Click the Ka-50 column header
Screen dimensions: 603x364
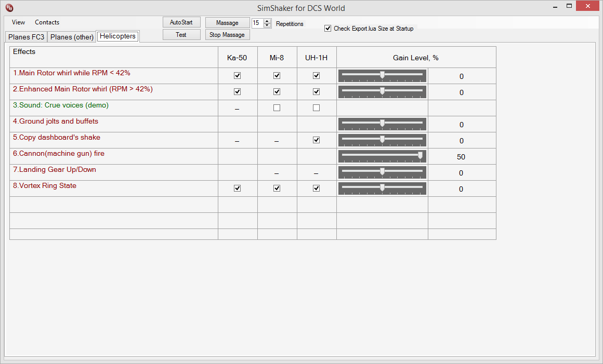(x=237, y=58)
